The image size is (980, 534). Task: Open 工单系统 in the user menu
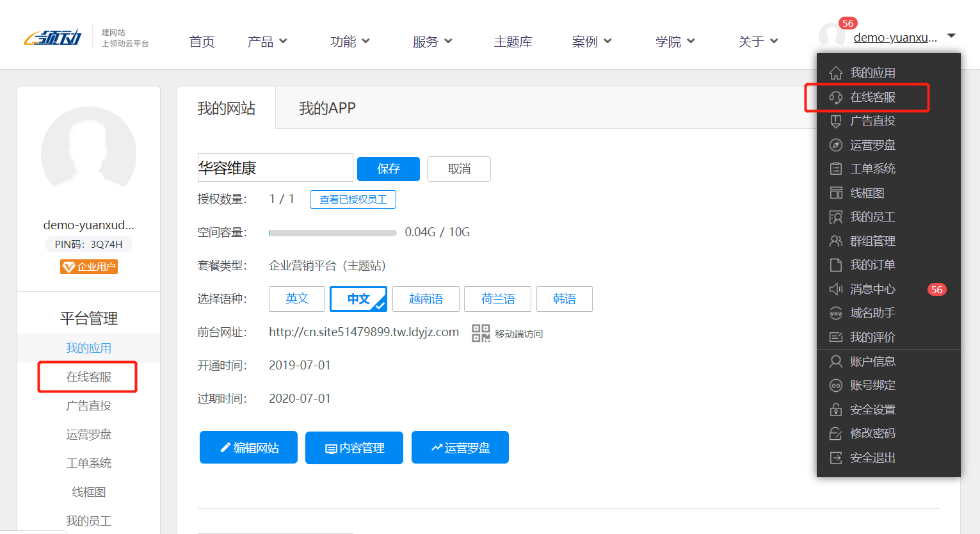pyautogui.click(x=872, y=169)
